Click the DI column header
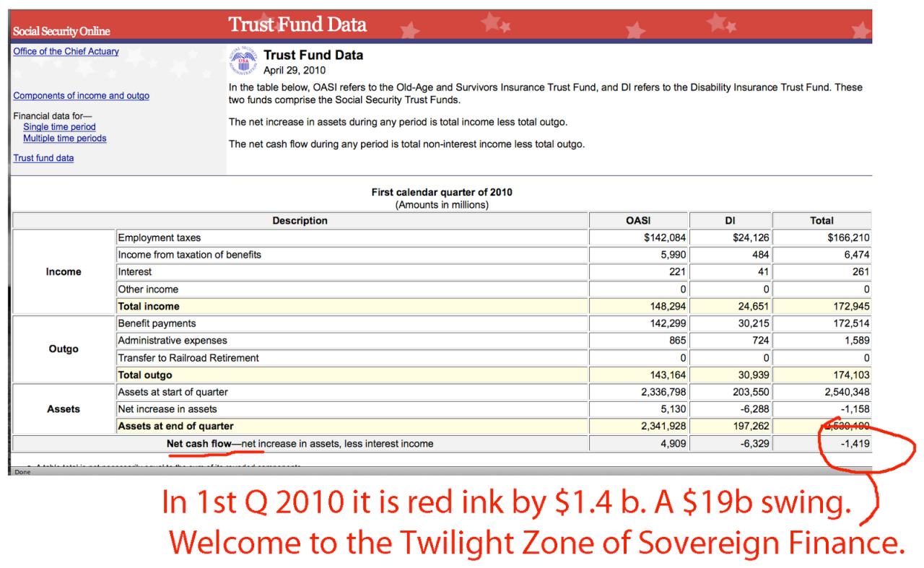The width and height of the screenshot is (924, 568). (x=730, y=221)
